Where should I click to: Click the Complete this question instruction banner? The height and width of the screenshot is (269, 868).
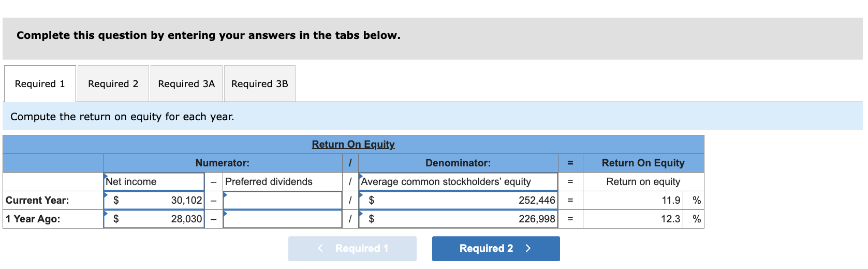point(433,38)
